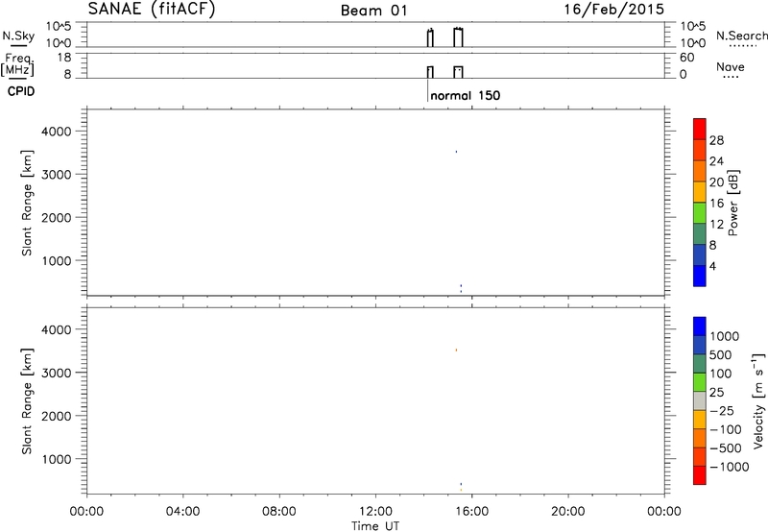Click the 60 tick right of Freq panel

(x=687, y=58)
